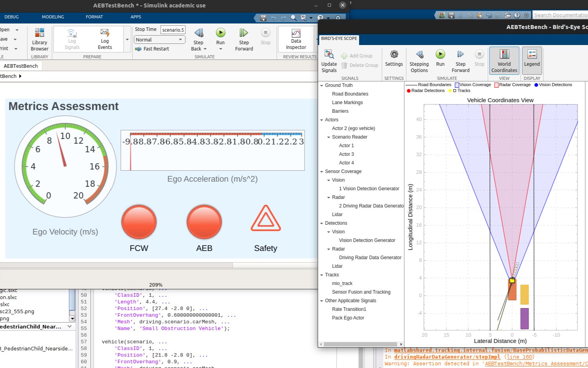Open the line 160 link in warning output
588x368 pixels.
(x=519, y=357)
